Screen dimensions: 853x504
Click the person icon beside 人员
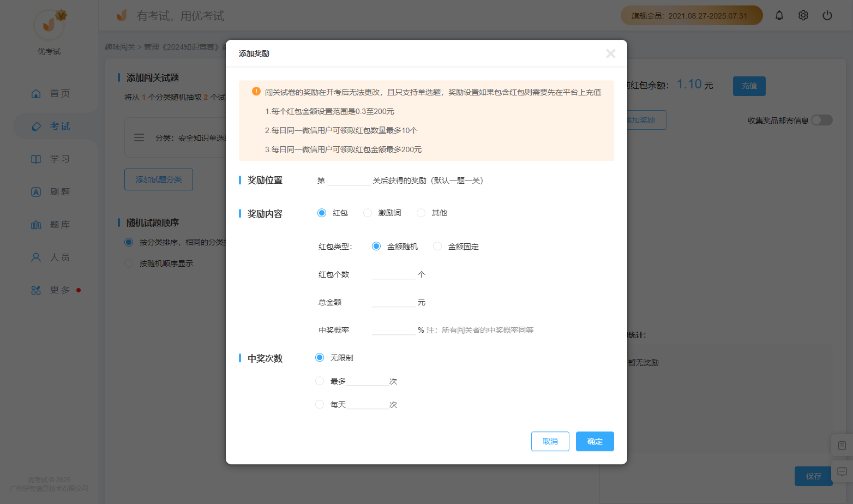click(36, 257)
